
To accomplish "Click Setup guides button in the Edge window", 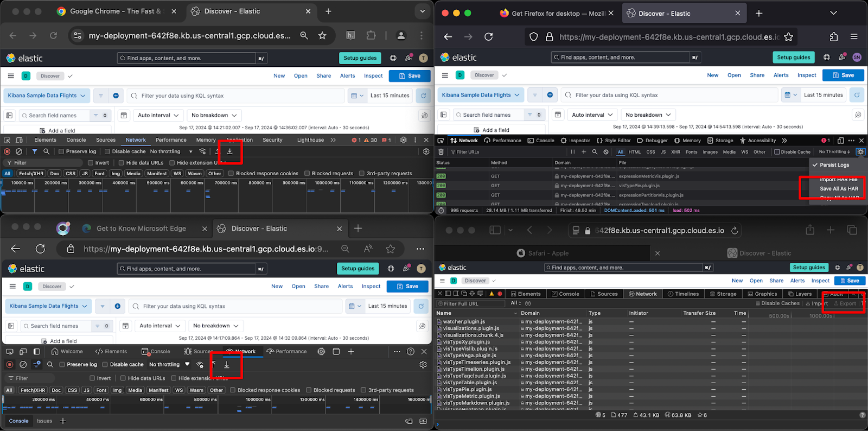I will pyautogui.click(x=358, y=269).
